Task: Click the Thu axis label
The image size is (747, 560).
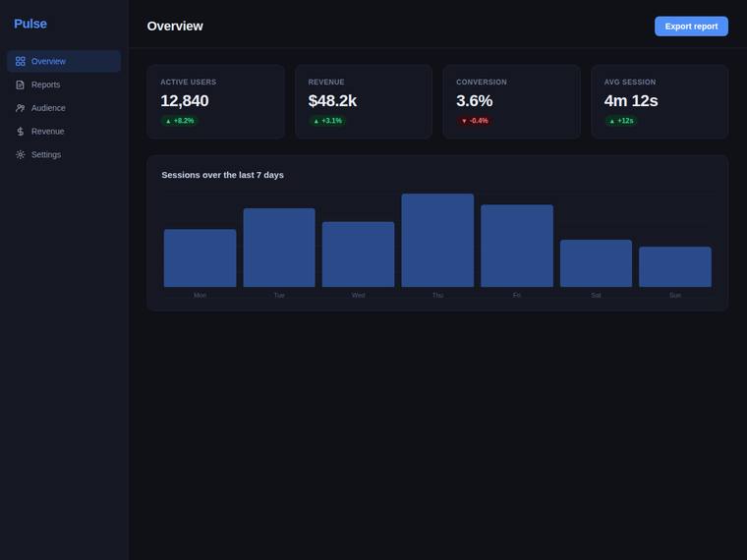Action: (x=437, y=296)
